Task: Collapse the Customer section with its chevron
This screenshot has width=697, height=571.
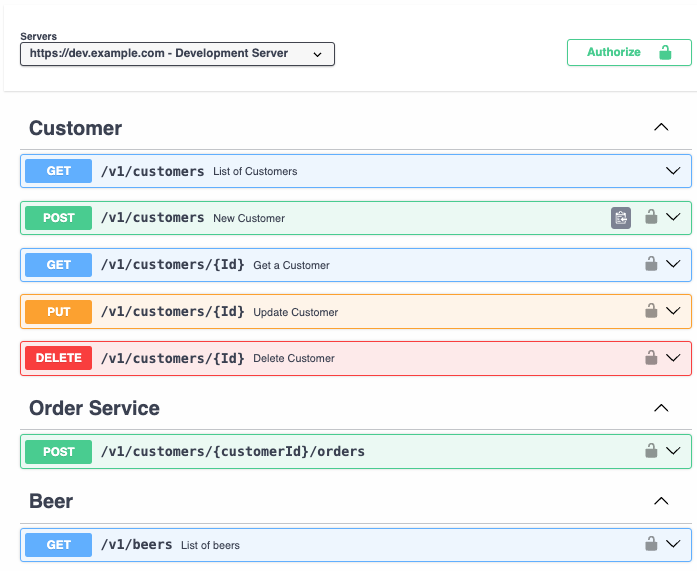Action: pos(660,128)
